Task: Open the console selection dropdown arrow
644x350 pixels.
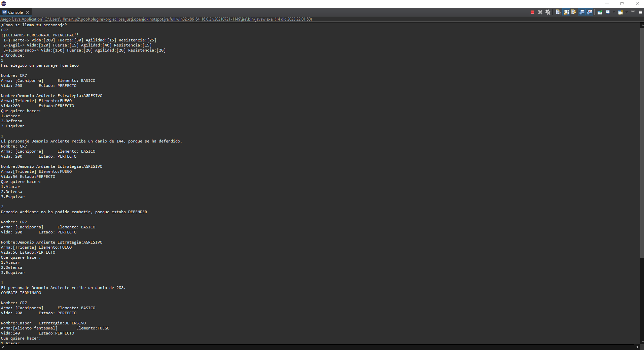Action: (614, 12)
